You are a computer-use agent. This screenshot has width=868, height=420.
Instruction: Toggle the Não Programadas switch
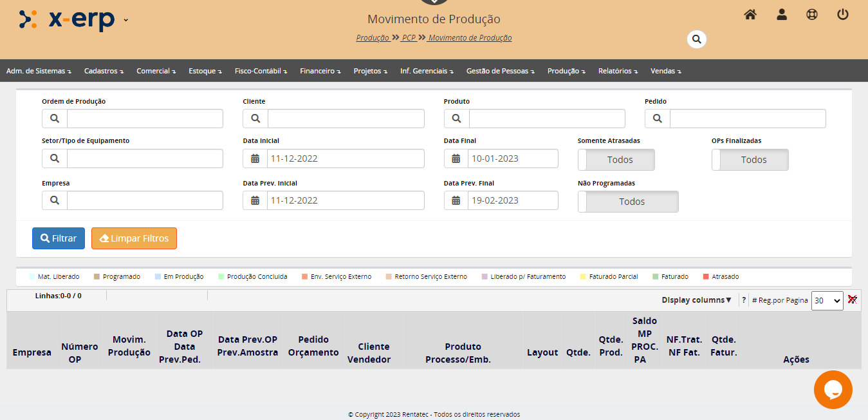click(627, 202)
